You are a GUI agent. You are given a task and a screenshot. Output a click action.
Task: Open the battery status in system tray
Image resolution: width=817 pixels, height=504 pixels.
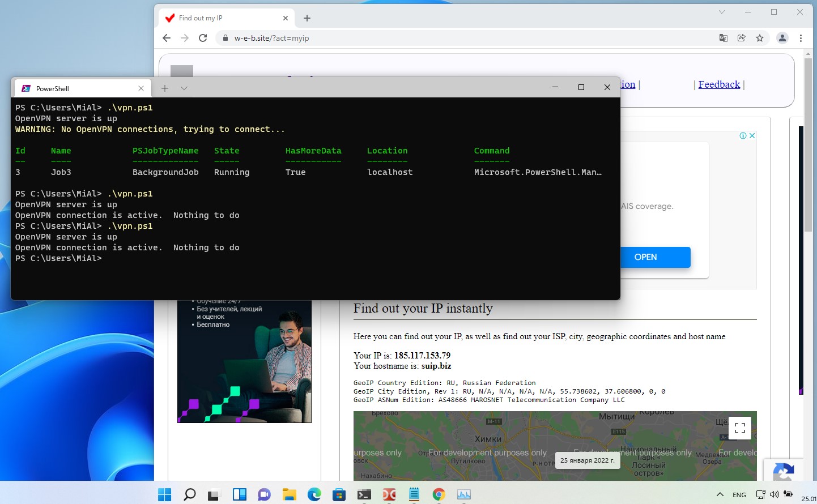click(788, 494)
